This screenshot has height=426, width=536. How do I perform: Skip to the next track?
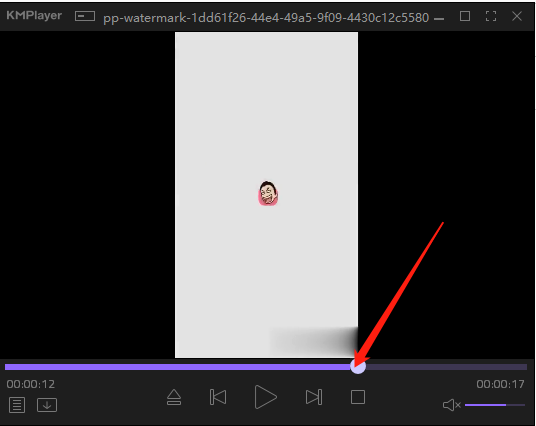314,397
